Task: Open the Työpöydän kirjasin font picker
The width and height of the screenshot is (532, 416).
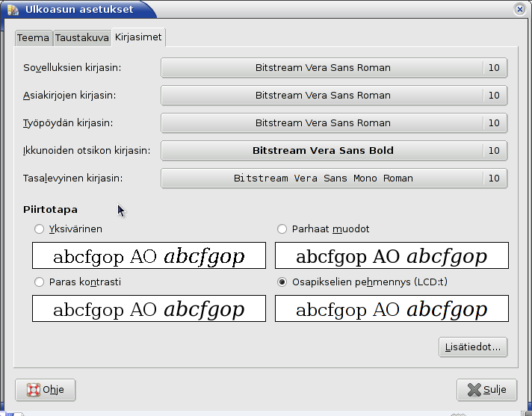Action: point(334,123)
